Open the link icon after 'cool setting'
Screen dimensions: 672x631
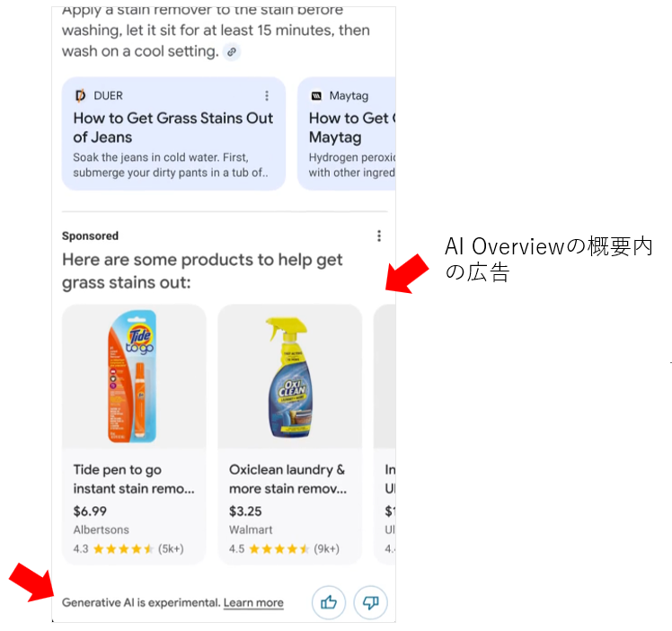(x=232, y=52)
